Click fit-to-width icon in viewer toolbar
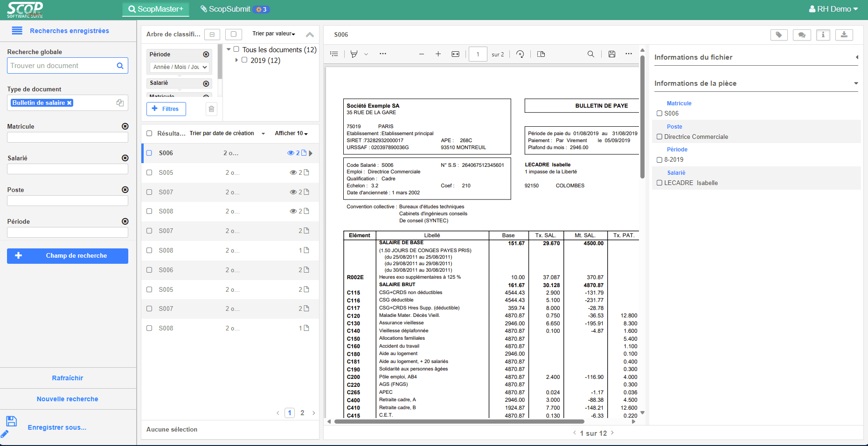 coord(456,54)
